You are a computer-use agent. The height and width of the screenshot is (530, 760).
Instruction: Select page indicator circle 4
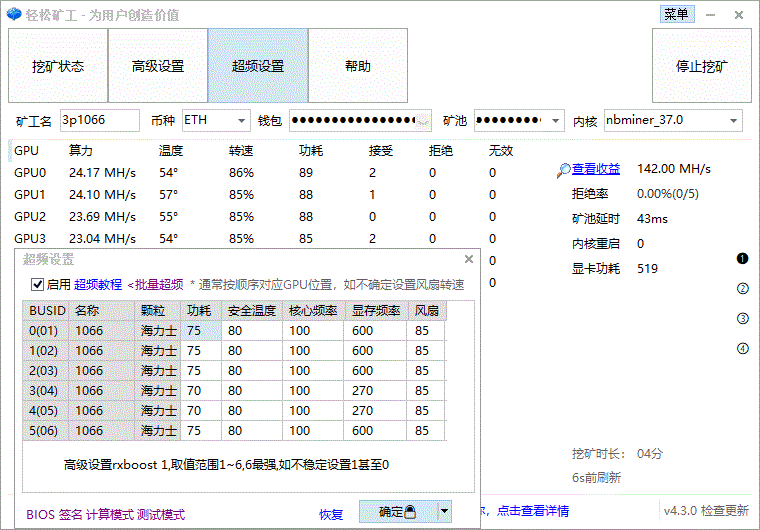pyautogui.click(x=742, y=349)
